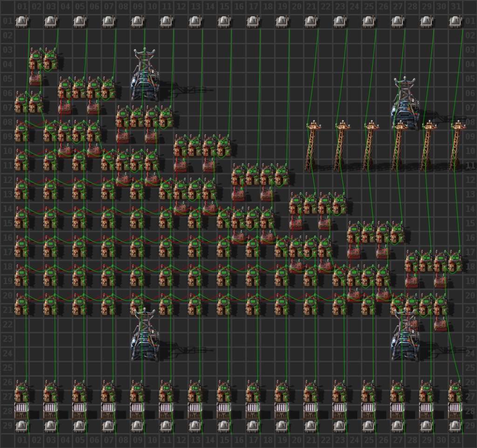Open the greater-than combinator at column 29, row 17
477x448 pixels.
click(426, 261)
